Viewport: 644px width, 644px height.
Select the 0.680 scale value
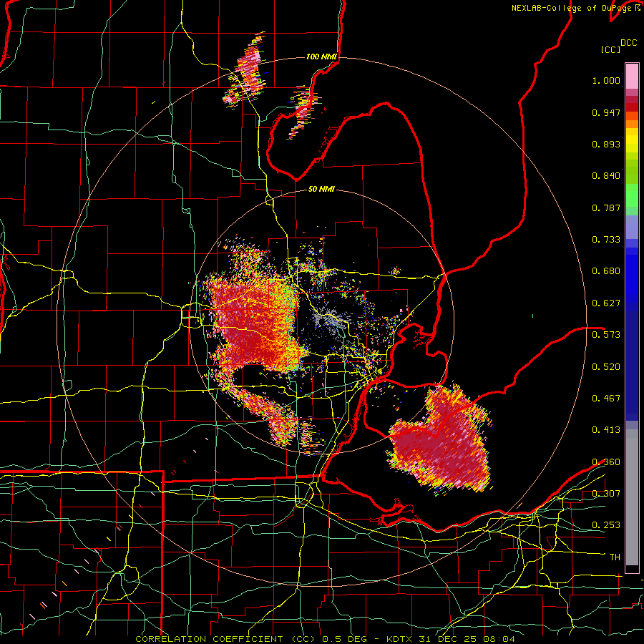point(606,271)
